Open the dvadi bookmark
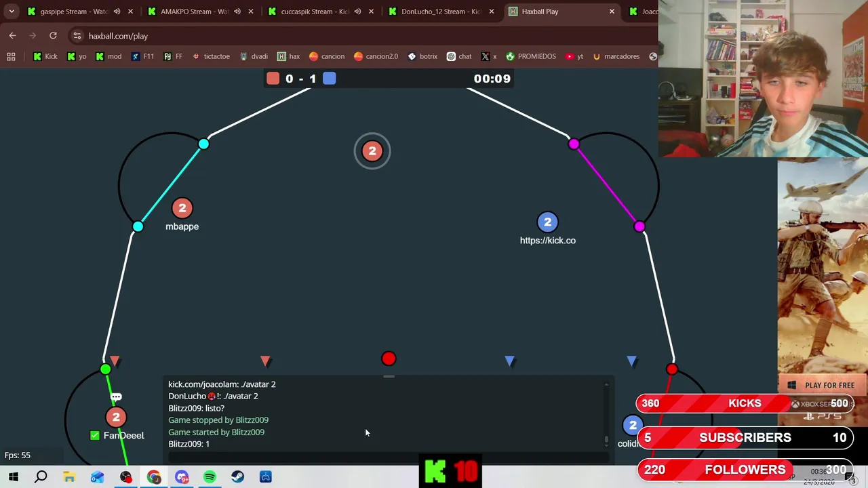Image resolution: width=868 pixels, height=488 pixels. pos(253,56)
